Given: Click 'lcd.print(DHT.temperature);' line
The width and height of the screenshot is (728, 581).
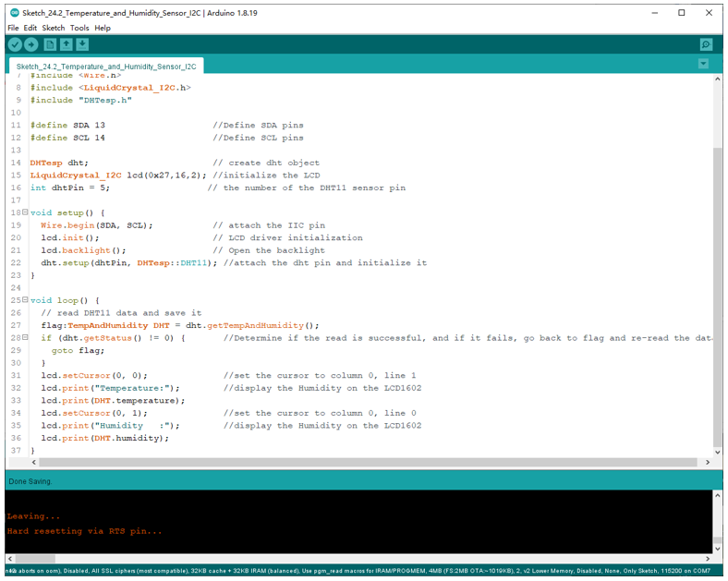Looking at the screenshot, I should point(113,401).
